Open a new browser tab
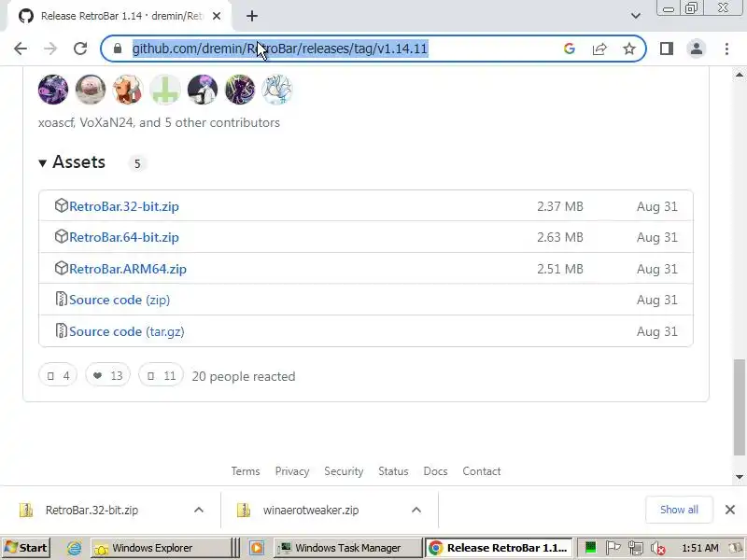747x560 pixels. click(x=252, y=16)
